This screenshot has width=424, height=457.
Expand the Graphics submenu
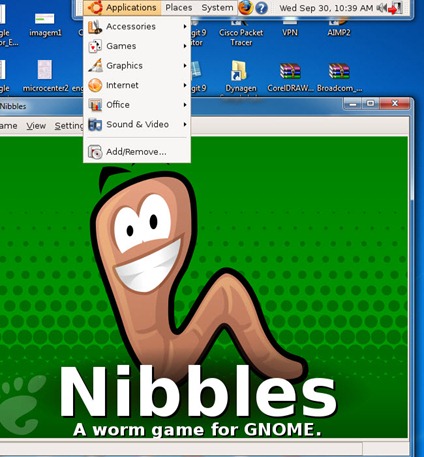click(x=137, y=66)
